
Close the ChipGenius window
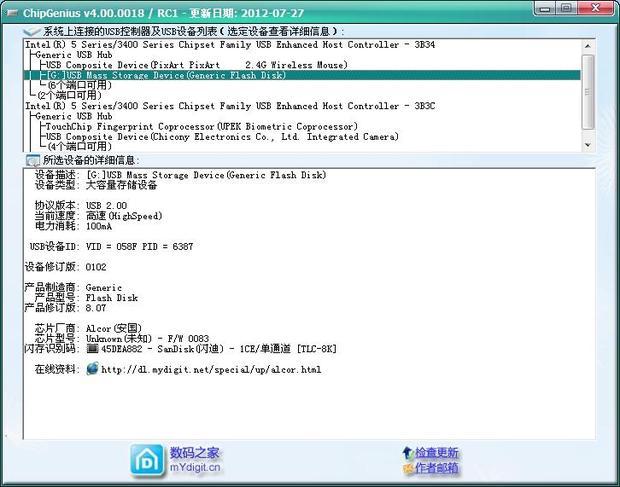tap(596, 8)
